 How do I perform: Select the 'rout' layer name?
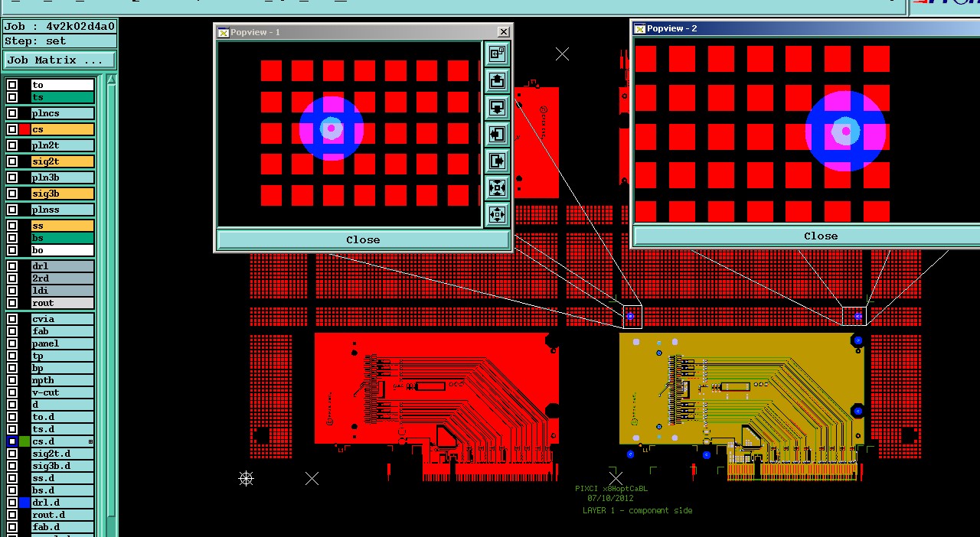coord(63,303)
